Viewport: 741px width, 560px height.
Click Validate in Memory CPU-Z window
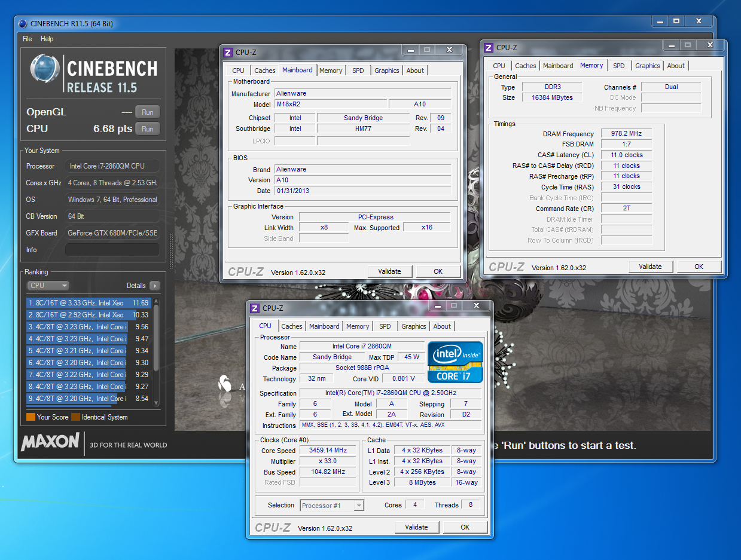click(651, 267)
